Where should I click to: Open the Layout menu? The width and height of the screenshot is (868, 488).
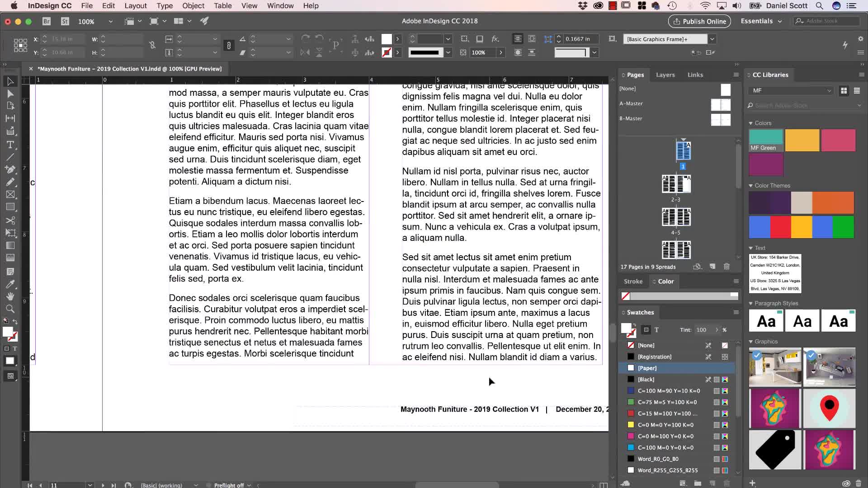[x=136, y=6]
